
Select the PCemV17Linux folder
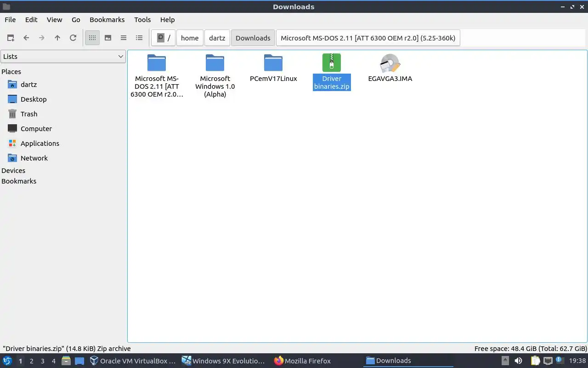pos(273,63)
